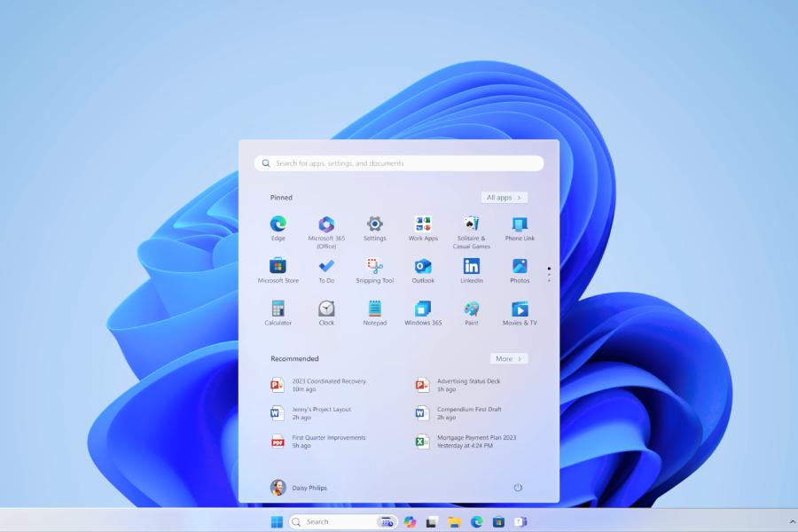Launch Outlook

coord(423,270)
